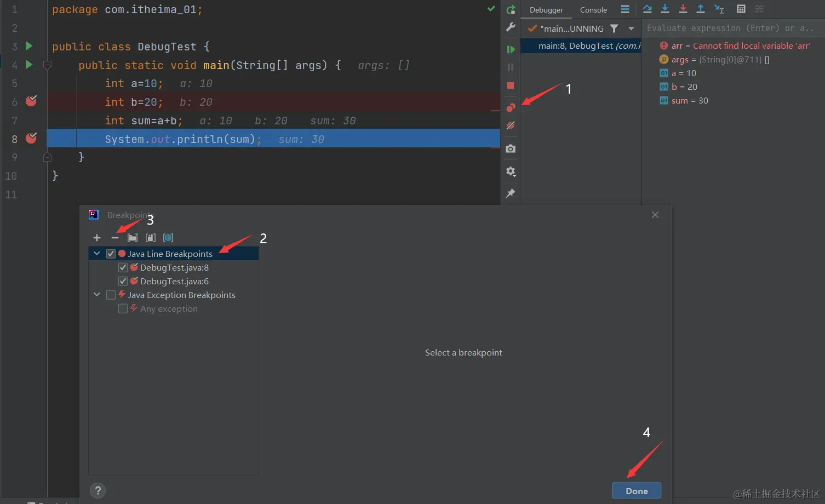This screenshot has height=504, width=825.
Task: Open View Breakpoints double red dot icon
Action: click(511, 107)
